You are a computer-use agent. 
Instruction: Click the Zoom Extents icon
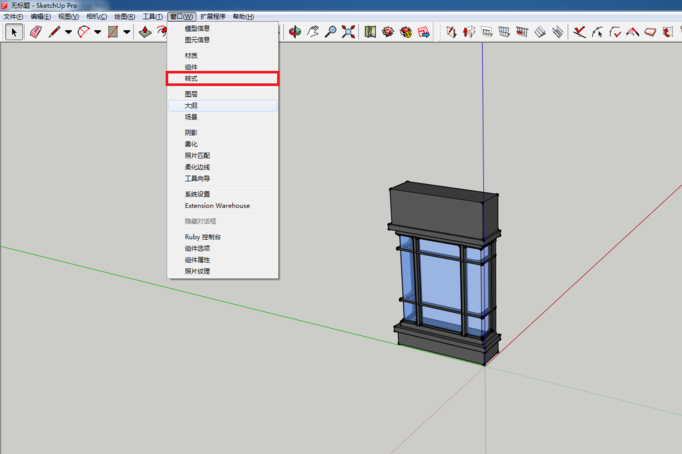click(348, 32)
